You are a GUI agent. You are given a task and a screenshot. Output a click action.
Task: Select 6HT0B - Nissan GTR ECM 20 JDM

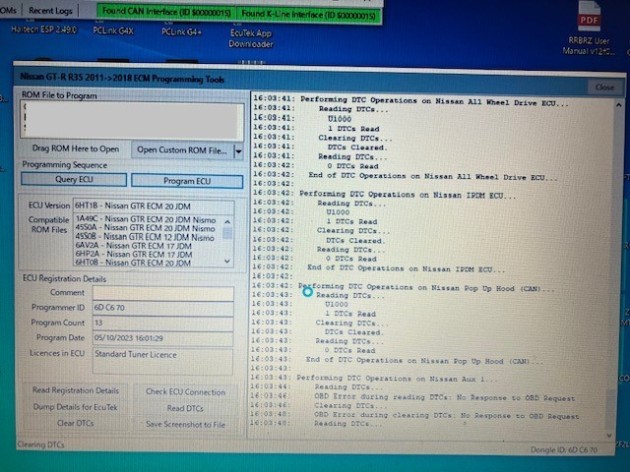coord(133,263)
